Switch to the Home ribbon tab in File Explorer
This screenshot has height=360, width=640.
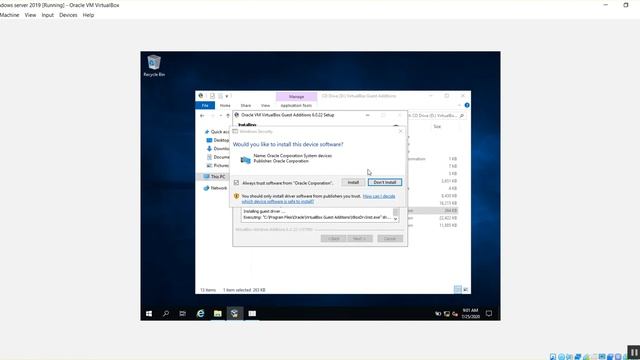[225, 105]
